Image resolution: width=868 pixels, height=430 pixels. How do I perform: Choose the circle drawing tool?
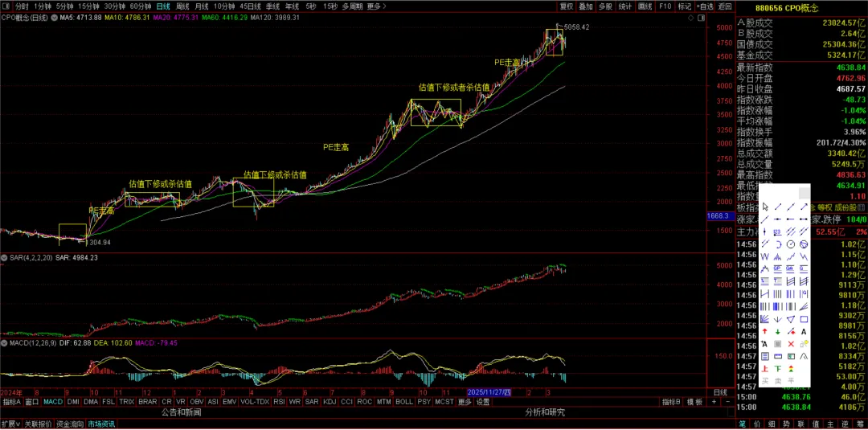(x=791, y=244)
